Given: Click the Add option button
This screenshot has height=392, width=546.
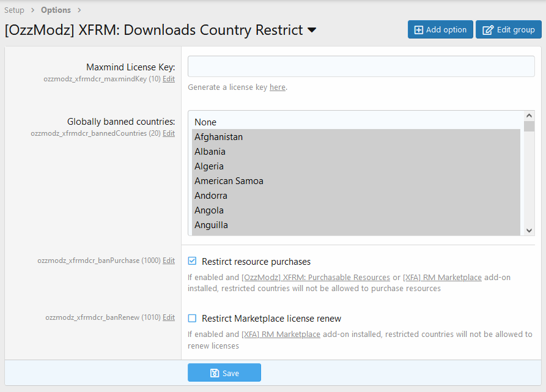Looking at the screenshot, I should (440, 29).
